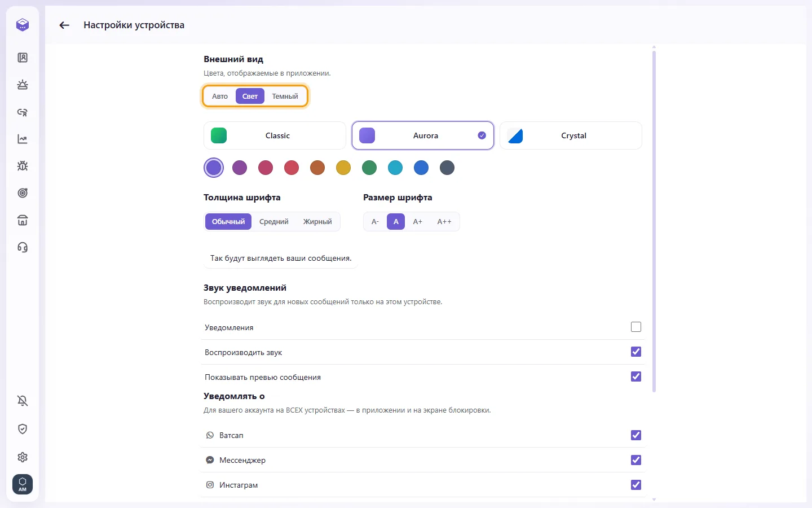Pick the yellow color swatch
The width and height of the screenshot is (812, 508).
[x=343, y=168]
